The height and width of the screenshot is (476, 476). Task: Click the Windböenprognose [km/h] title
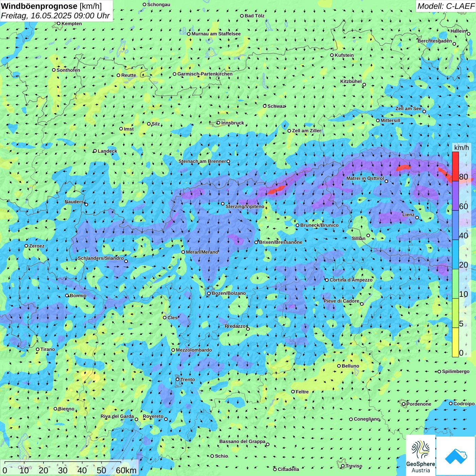(52, 6)
